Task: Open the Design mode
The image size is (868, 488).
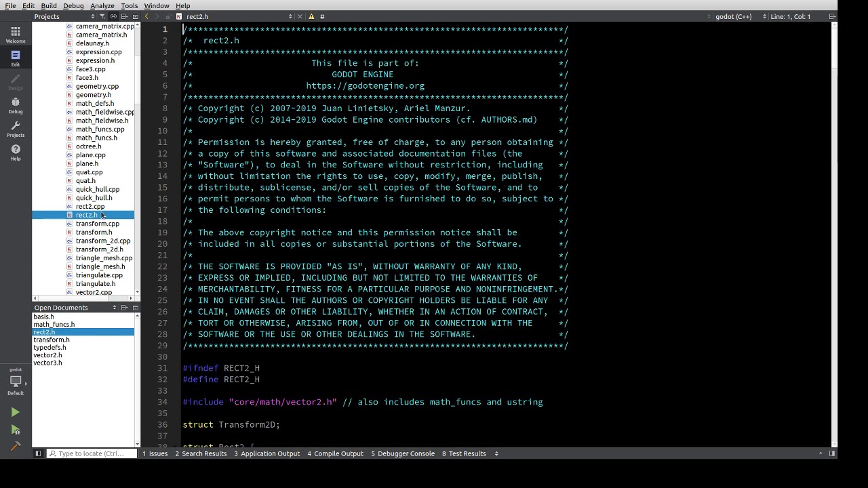Action: click(16, 82)
